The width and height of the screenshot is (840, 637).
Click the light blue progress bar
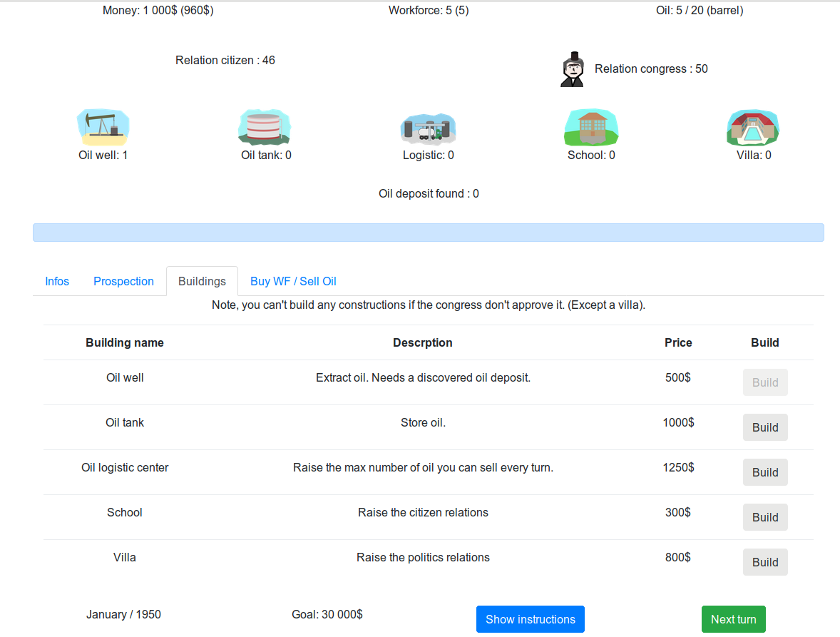428,233
